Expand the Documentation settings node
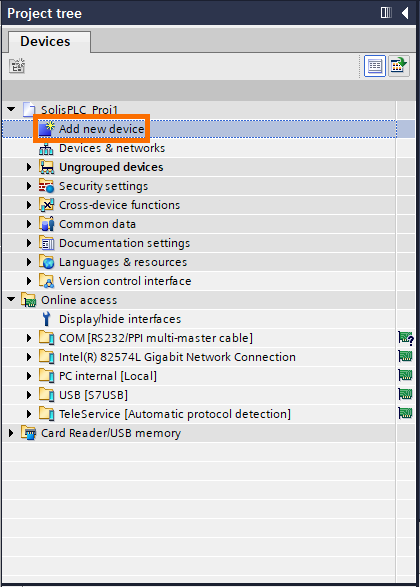This screenshot has height=587, width=420. (x=29, y=243)
